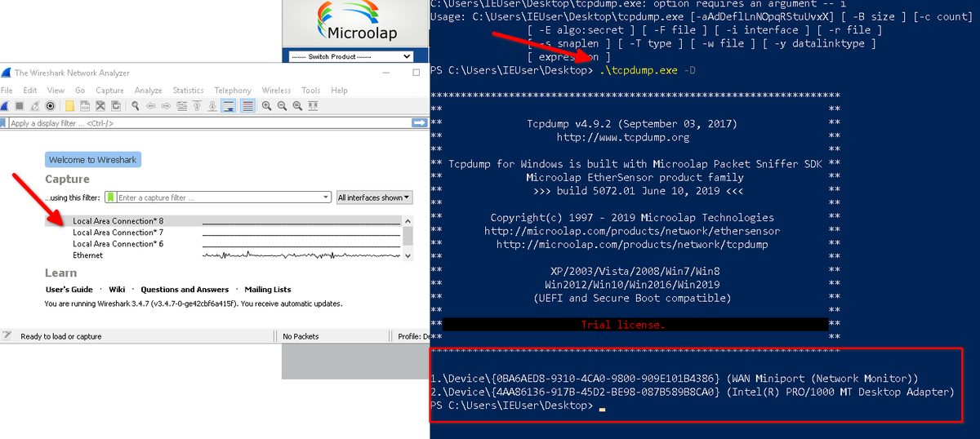Open the Capture menu
Viewport: 980px width, 439px height.
[x=110, y=91]
